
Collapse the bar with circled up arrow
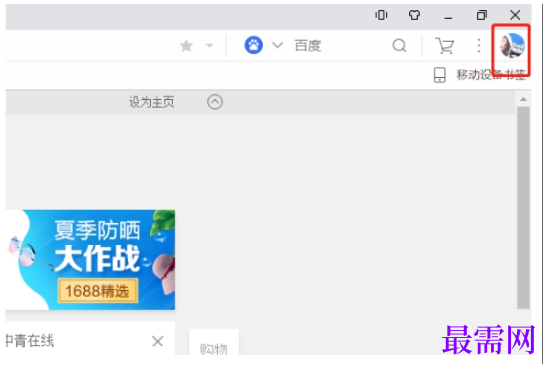[x=215, y=102]
